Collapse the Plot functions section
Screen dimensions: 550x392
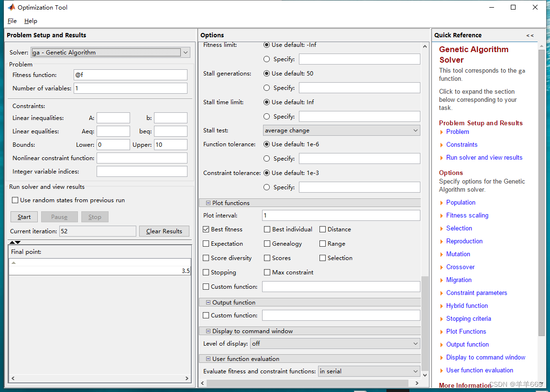click(208, 203)
